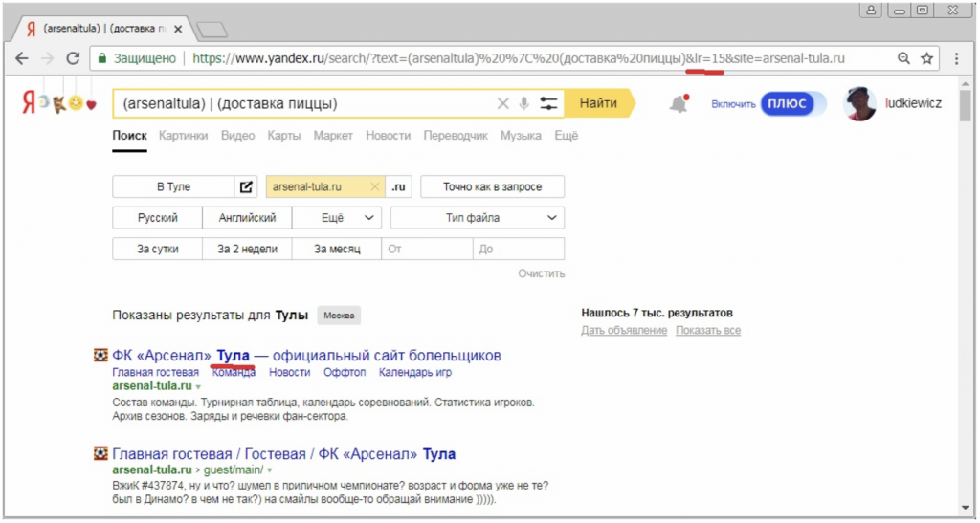The width and height of the screenshot is (980, 523).
Task: Open result Главная гостевая / Гостевая title
Action: pos(284,454)
